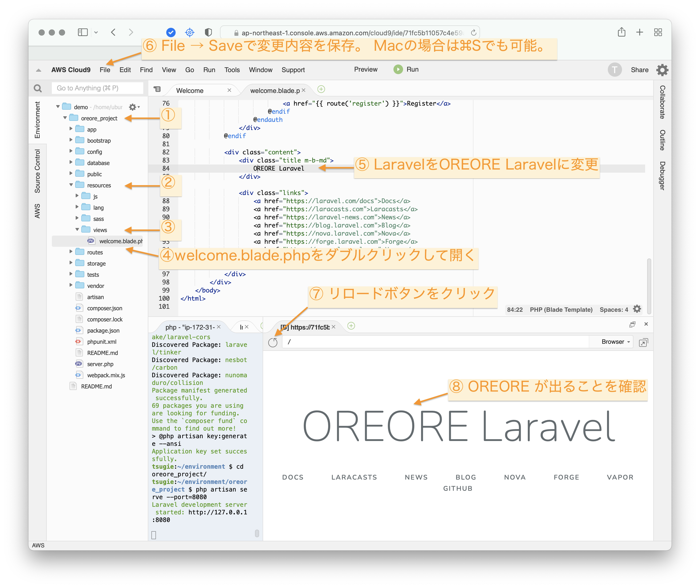Open file tree settings gear next to demo
700x588 pixels.
(133, 107)
